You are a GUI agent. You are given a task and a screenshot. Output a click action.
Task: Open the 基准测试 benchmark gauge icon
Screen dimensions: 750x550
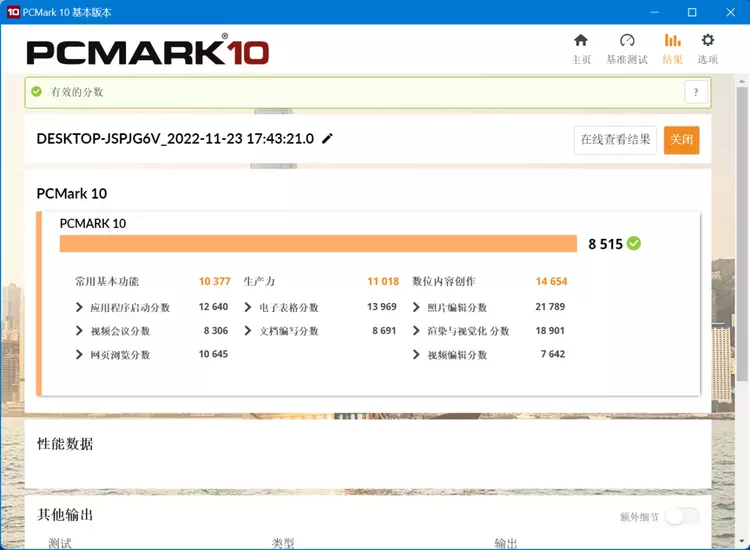[x=627, y=41]
